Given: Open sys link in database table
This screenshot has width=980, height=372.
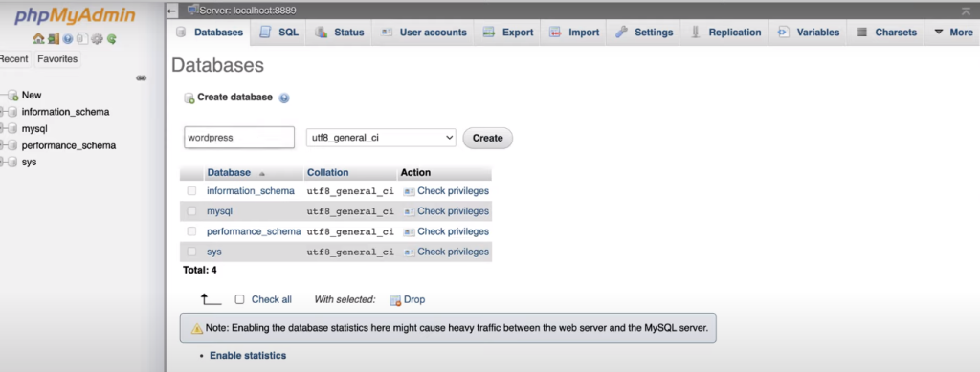Looking at the screenshot, I should click(214, 252).
